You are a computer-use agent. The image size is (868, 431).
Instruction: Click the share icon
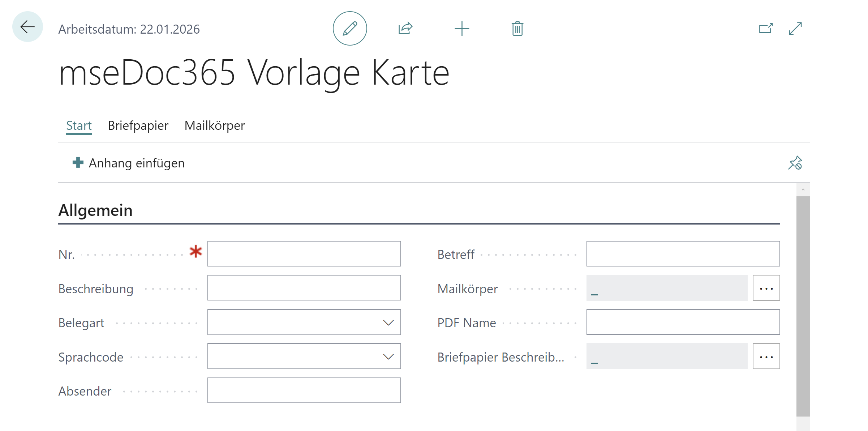[405, 28]
